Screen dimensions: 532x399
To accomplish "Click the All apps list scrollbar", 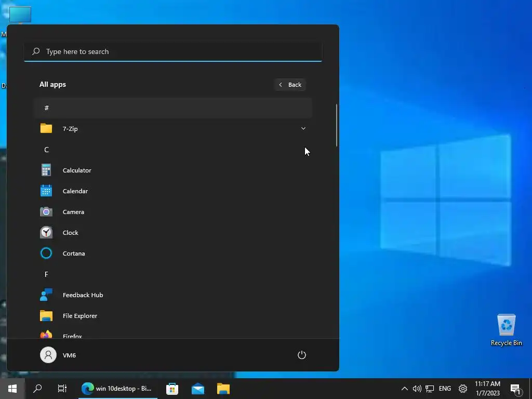I will (x=337, y=125).
